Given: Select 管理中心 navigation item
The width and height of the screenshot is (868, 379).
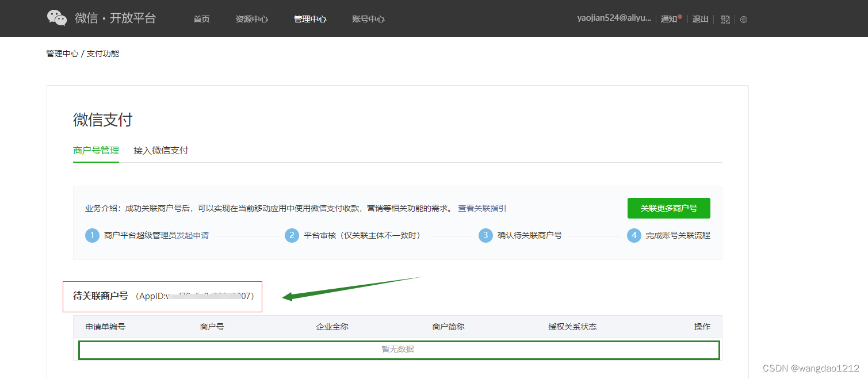Looking at the screenshot, I should [x=310, y=19].
